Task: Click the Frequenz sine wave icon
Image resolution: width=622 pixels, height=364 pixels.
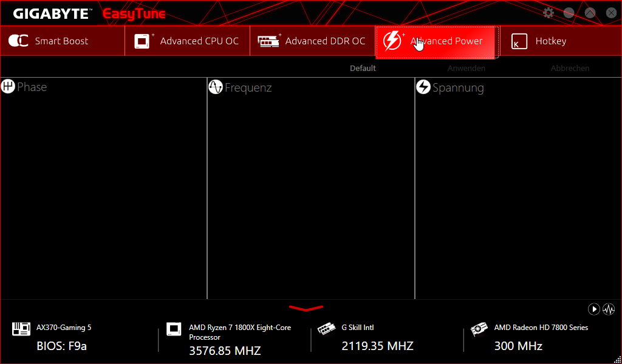Action: tap(216, 87)
